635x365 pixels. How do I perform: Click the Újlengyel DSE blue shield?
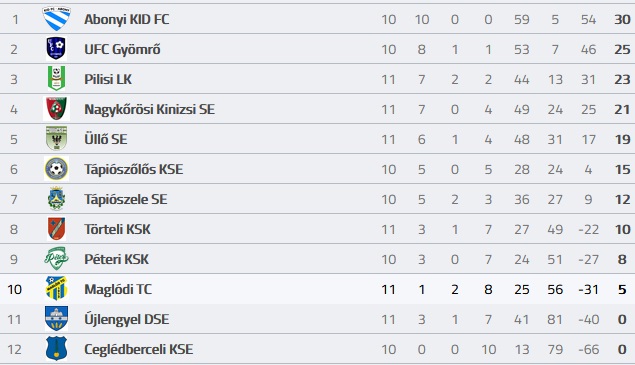(56, 318)
